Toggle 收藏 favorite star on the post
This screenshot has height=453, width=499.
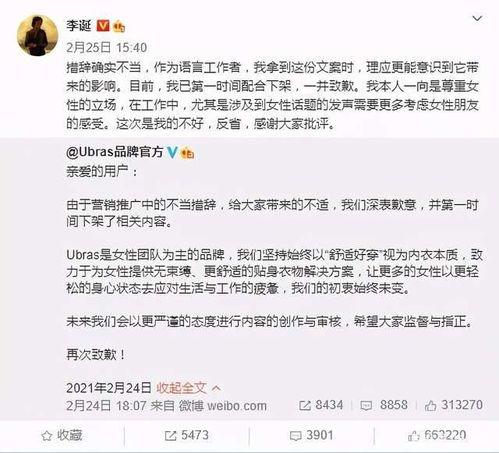tap(62, 436)
